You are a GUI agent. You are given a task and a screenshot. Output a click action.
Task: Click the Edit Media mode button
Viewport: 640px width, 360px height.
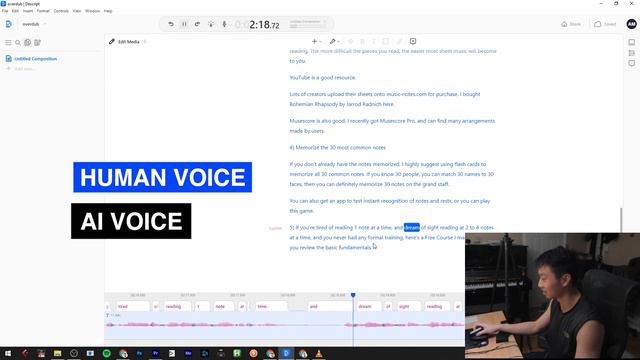tap(124, 42)
